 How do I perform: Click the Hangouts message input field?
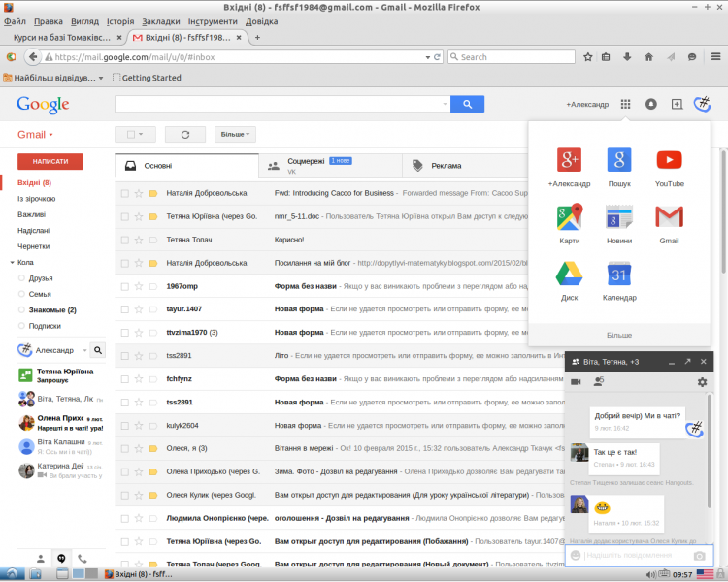(x=633, y=555)
